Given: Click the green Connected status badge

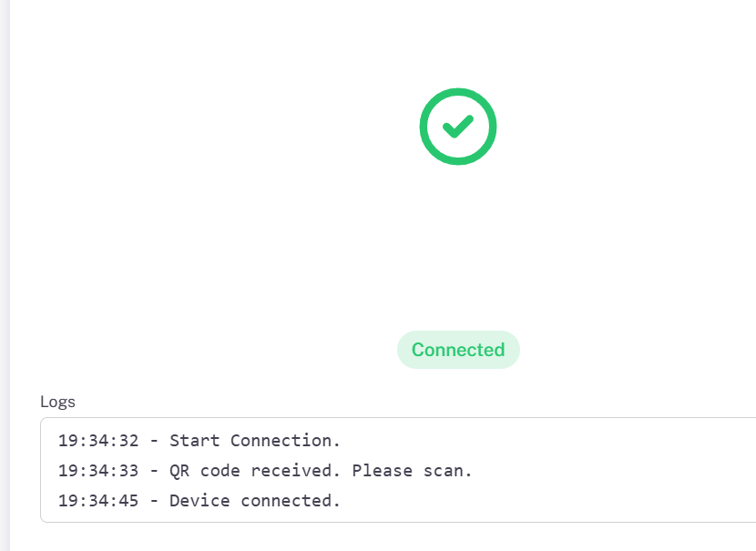Looking at the screenshot, I should click(x=458, y=350).
